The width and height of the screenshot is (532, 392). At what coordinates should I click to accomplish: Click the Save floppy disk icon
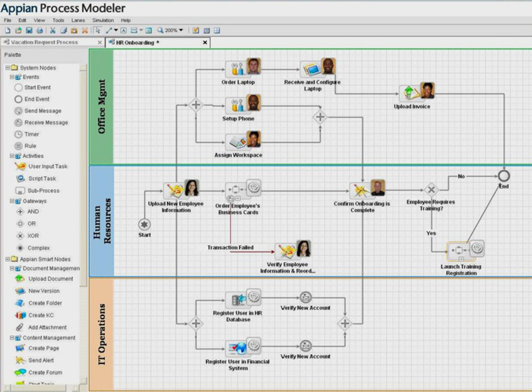click(29, 30)
